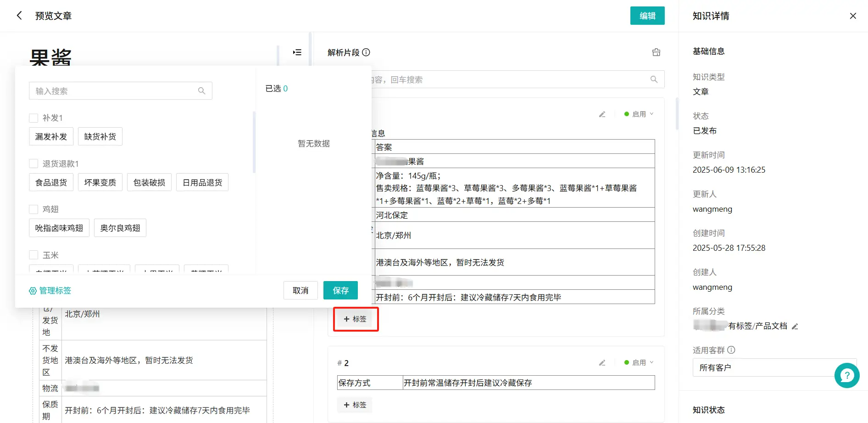Open the 所有客户 dropdown

(x=774, y=367)
